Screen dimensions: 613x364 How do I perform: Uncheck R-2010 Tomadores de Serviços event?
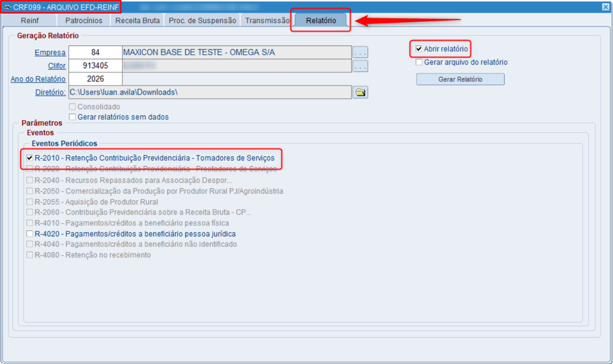pos(30,158)
